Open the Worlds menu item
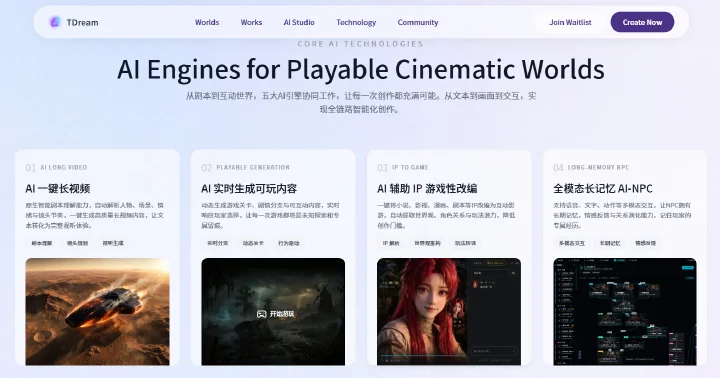 [x=207, y=22]
